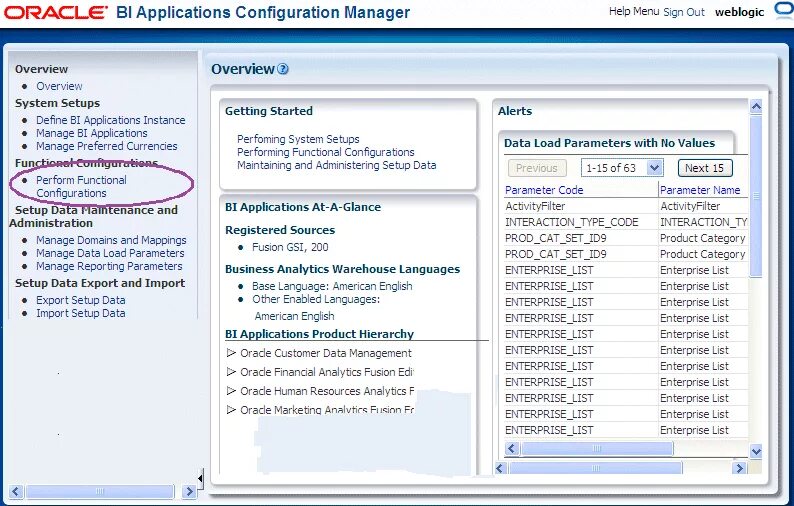Sort by Parameter Name column header
This screenshot has width=794, height=506.
[700, 190]
